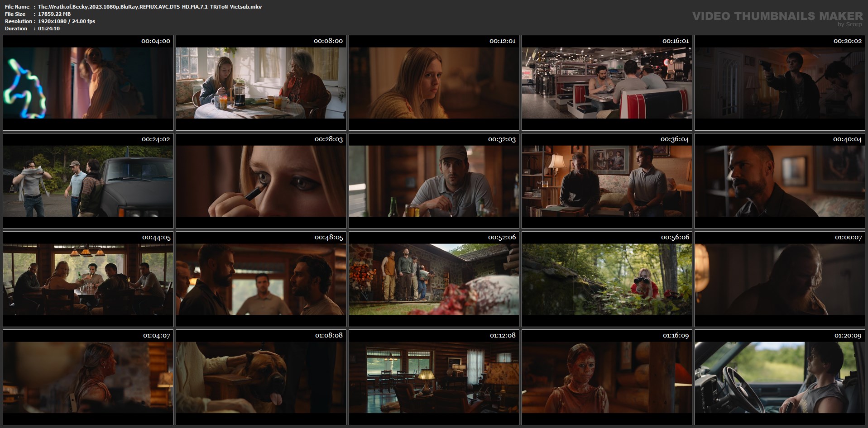
Task: View the thumbnail at 00:32:03
Action: [x=434, y=181]
